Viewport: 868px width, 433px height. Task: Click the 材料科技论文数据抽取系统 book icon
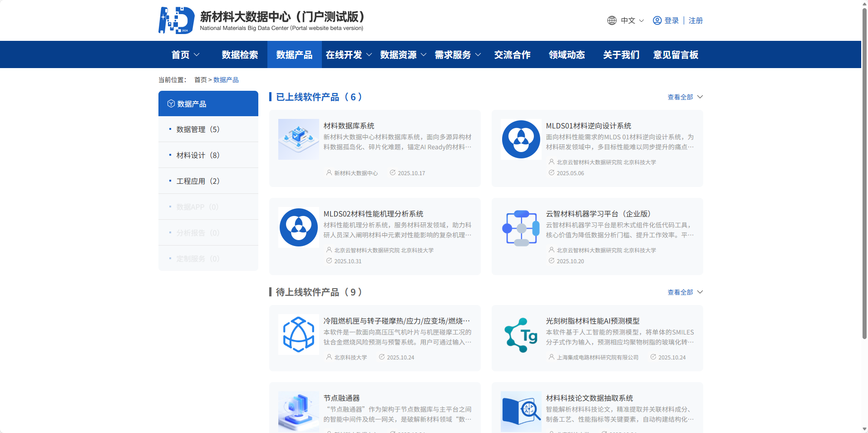tap(521, 411)
